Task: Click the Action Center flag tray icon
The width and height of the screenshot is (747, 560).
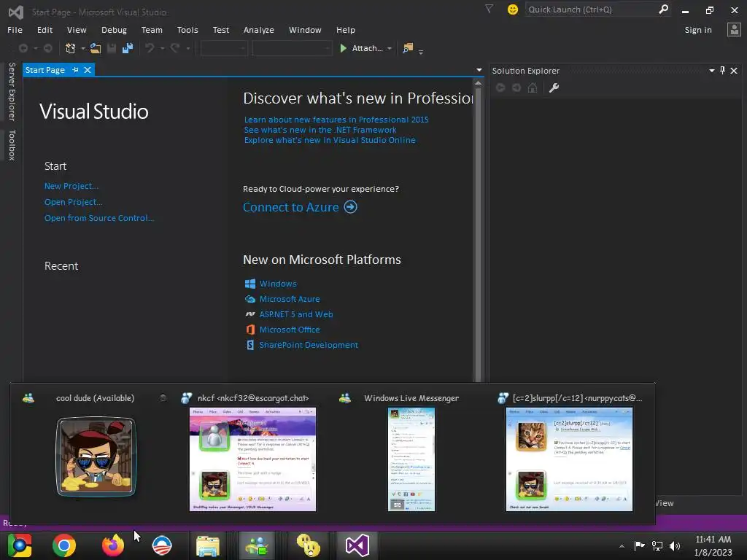Action: click(639, 545)
